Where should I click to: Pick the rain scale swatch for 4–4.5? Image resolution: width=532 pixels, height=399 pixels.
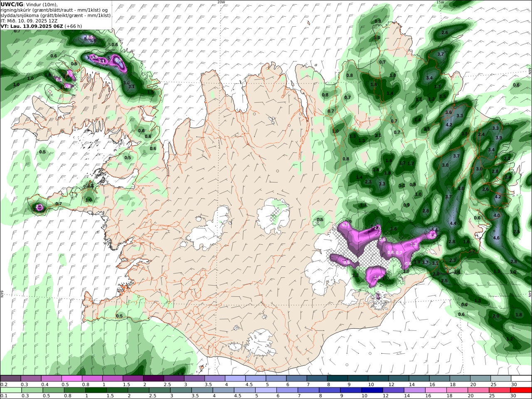tap(223, 390)
